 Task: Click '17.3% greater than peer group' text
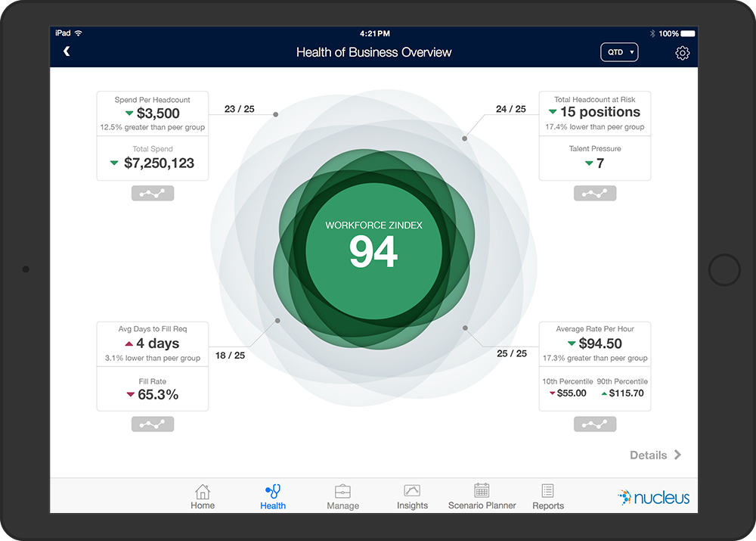595,358
